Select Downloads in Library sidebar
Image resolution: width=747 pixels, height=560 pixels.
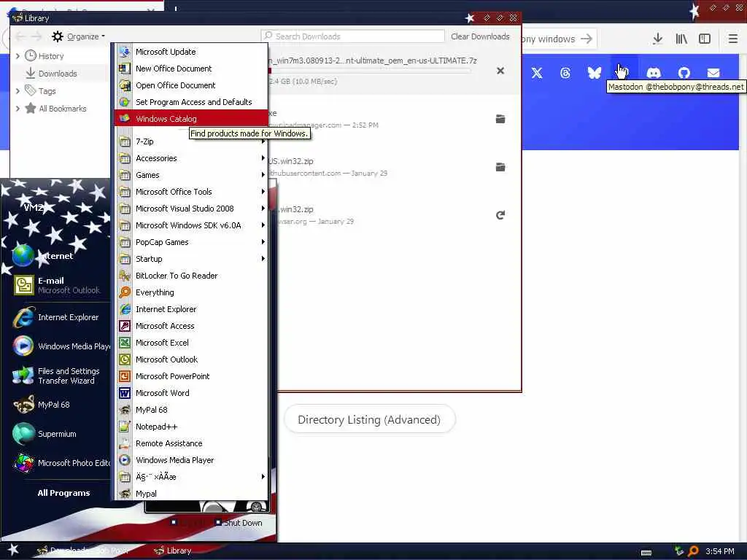[57, 74]
